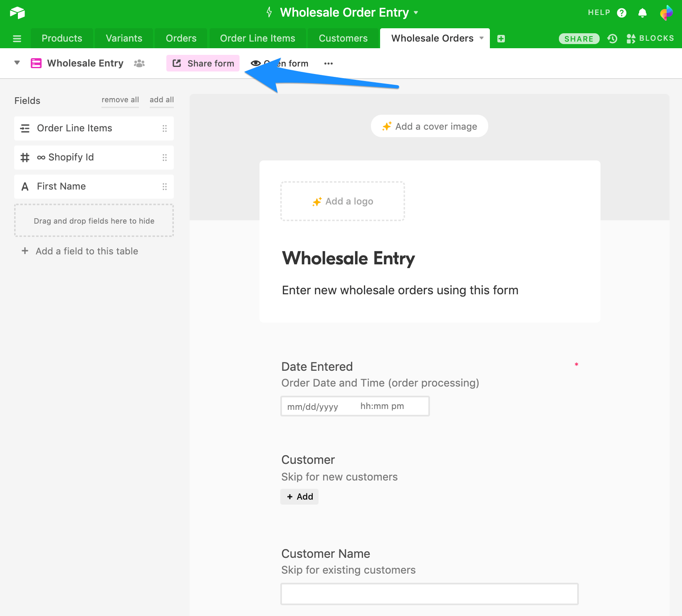Click the remove all fields link
682x616 pixels.
[120, 100]
